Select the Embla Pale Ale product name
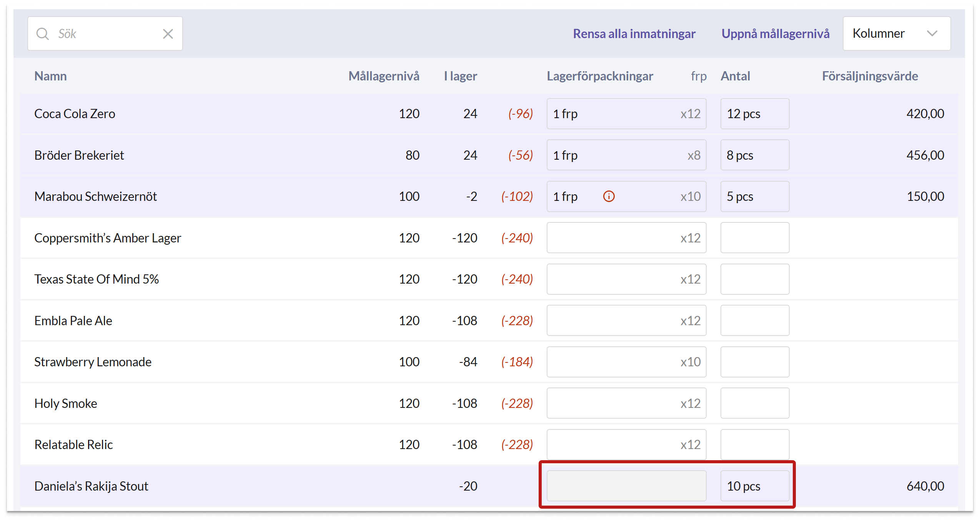Screen dimensions: 980x521 click(x=73, y=321)
